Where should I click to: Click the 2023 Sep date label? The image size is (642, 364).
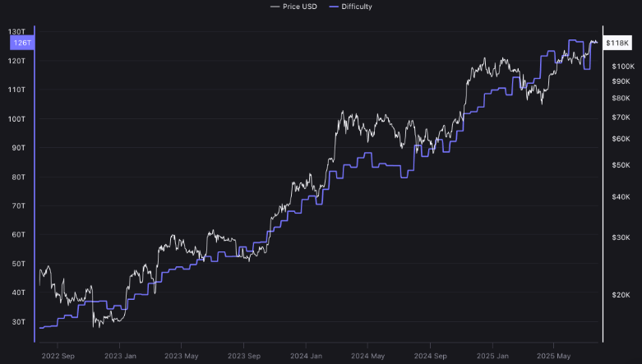point(243,356)
